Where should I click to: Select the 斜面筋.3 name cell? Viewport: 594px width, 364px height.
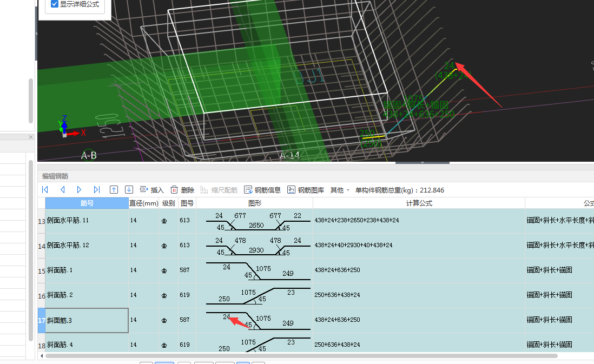click(87, 320)
